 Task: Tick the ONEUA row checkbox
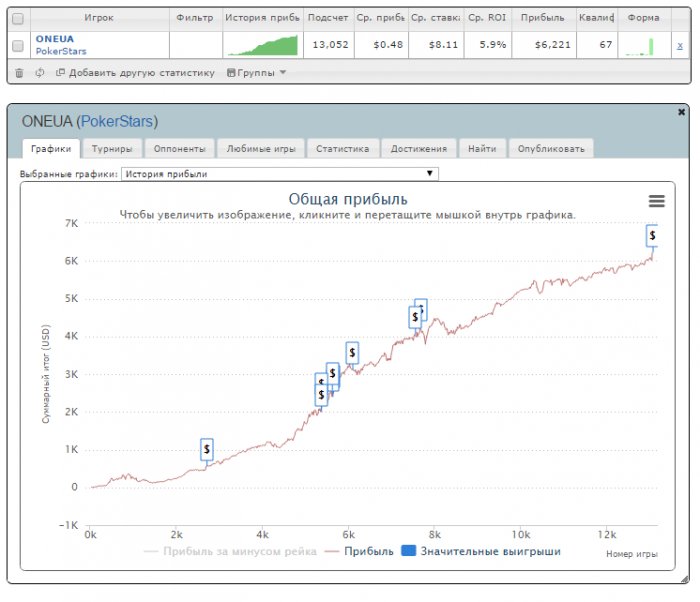(x=18, y=46)
